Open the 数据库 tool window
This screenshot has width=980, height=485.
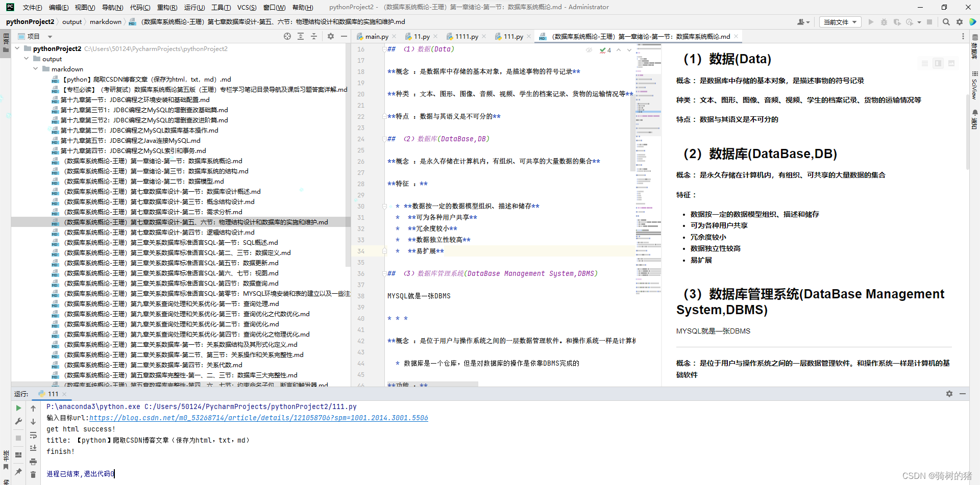click(x=974, y=47)
